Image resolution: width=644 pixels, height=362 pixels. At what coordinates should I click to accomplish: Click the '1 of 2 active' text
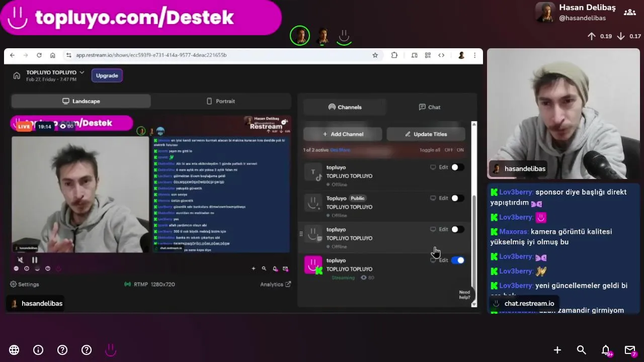coord(315,150)
